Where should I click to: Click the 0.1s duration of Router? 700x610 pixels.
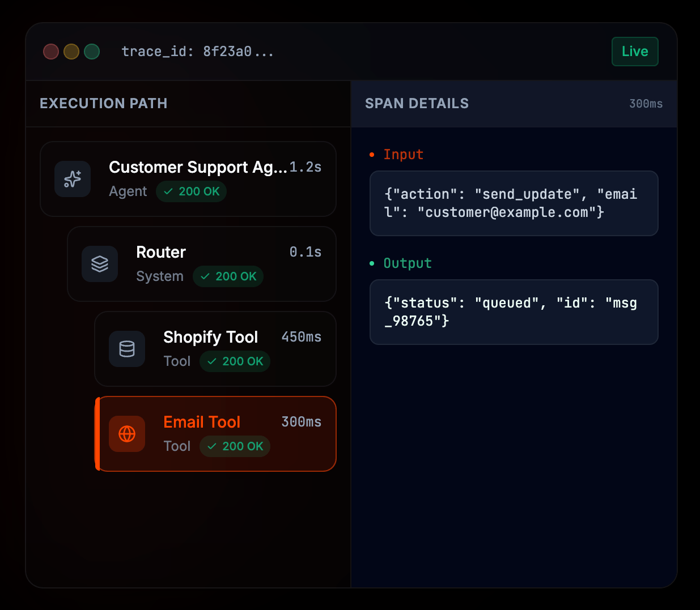(306, 252)
